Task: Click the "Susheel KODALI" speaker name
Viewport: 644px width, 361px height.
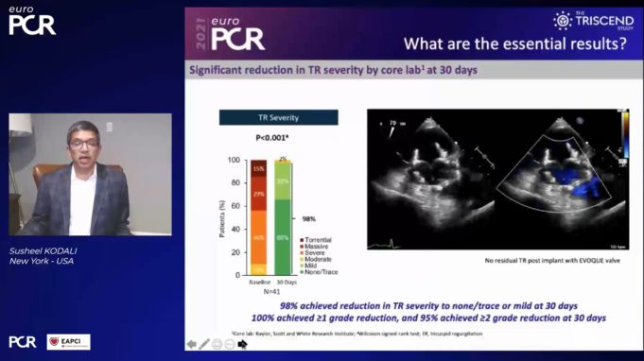Action: pos(44,251)
